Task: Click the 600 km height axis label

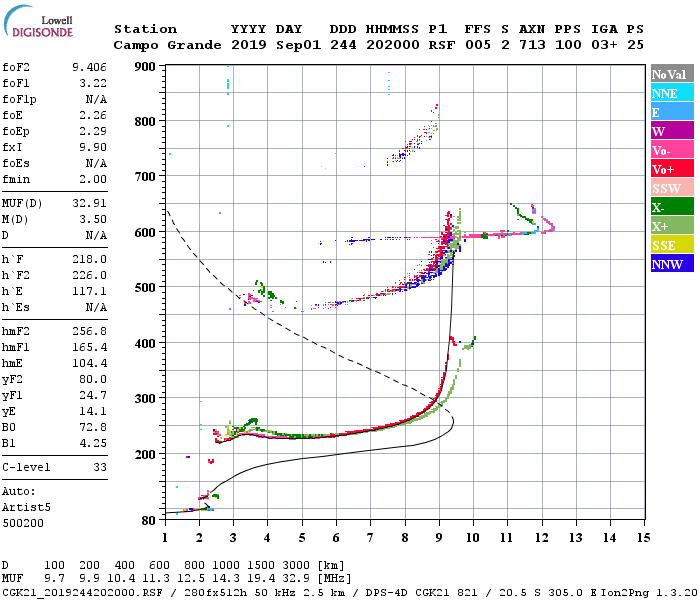Action: click(145, 233)
